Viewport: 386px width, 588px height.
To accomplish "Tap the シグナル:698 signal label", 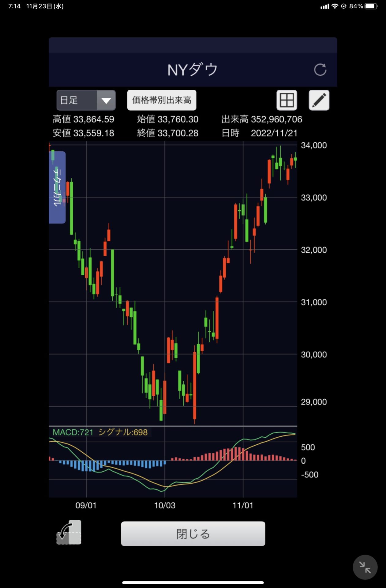I will point(123,432).
